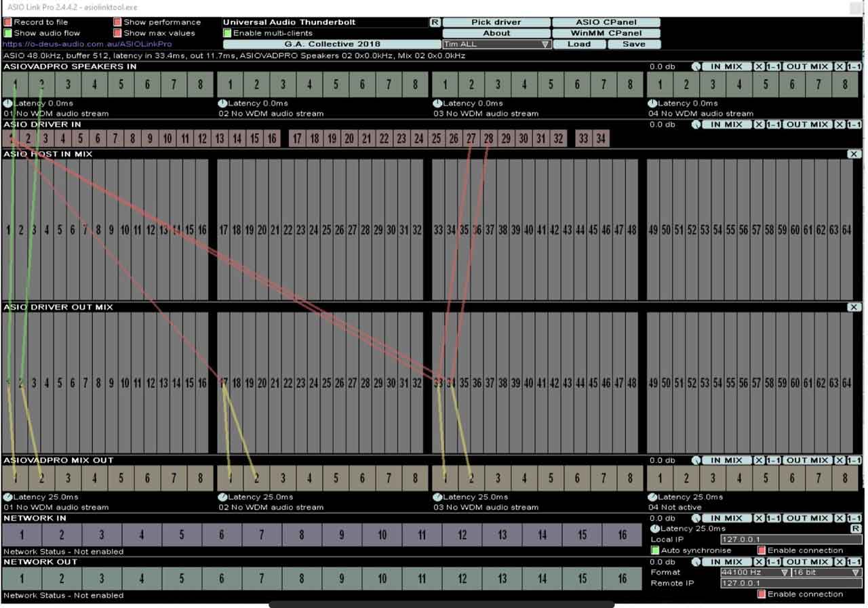Viewport: 868px width, 608px height.
Task: Click the latency knob of Mix Out device 02
Action: 222,498
